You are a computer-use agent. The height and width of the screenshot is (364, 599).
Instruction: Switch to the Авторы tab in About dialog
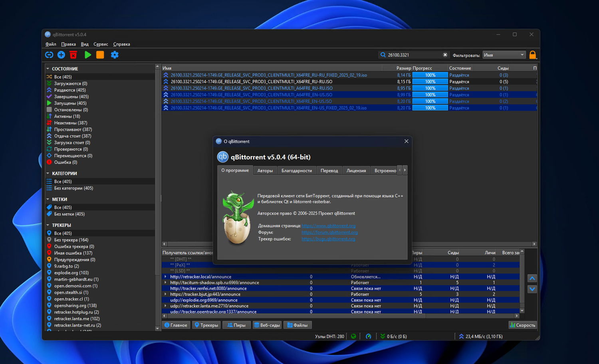pos(265,170)
